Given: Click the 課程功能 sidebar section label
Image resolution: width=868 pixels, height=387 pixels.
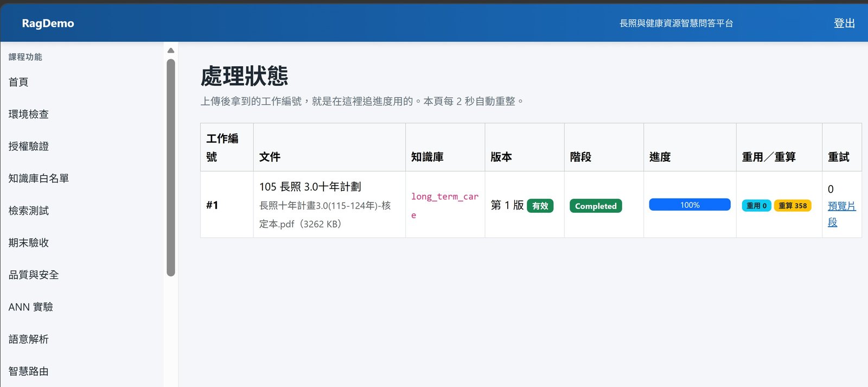Looking at the screenshot, I should 25,57.
